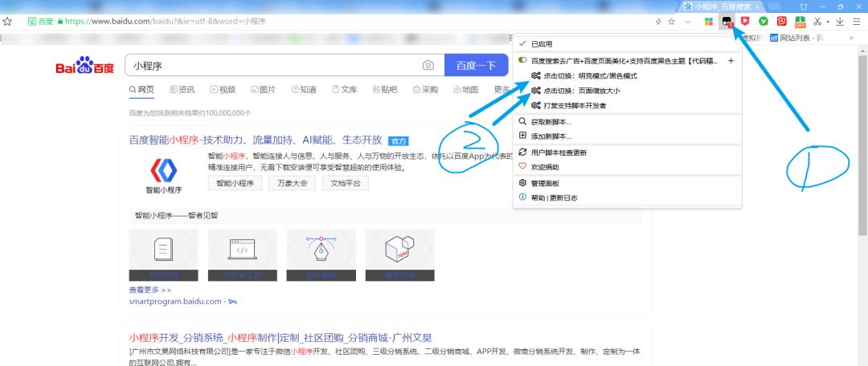Screen dimensions: 868x366
Task: Switch to the 资讯 search tab
Action: pyautogui.click(x=182, y=90)
